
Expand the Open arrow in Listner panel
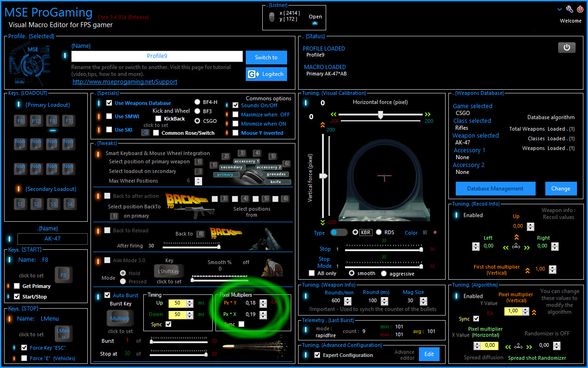[315, 23]
